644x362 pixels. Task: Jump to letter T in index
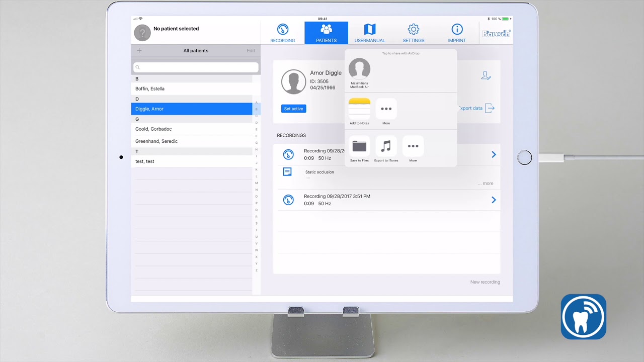257,230
